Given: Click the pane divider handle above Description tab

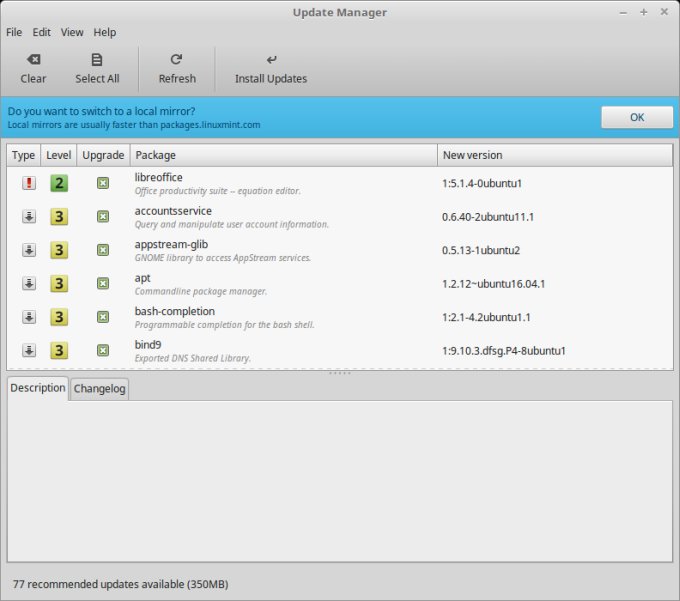Looking at the screenshot, I should (340, 373).
